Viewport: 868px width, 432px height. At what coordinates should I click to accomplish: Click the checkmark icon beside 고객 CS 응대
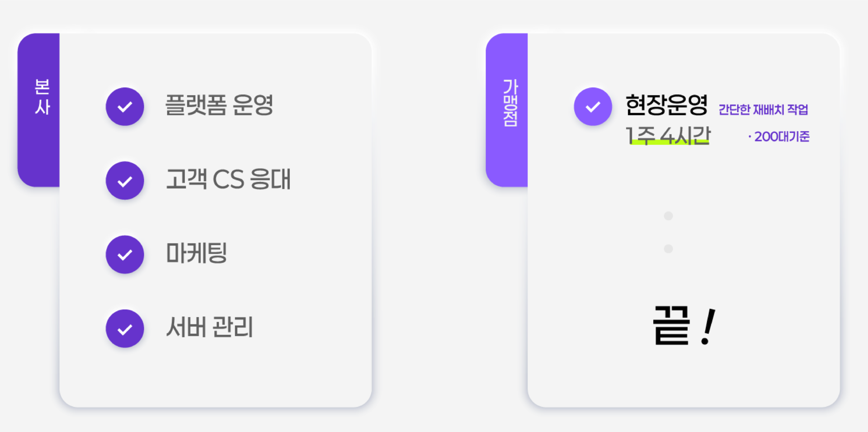click(125, 180)
